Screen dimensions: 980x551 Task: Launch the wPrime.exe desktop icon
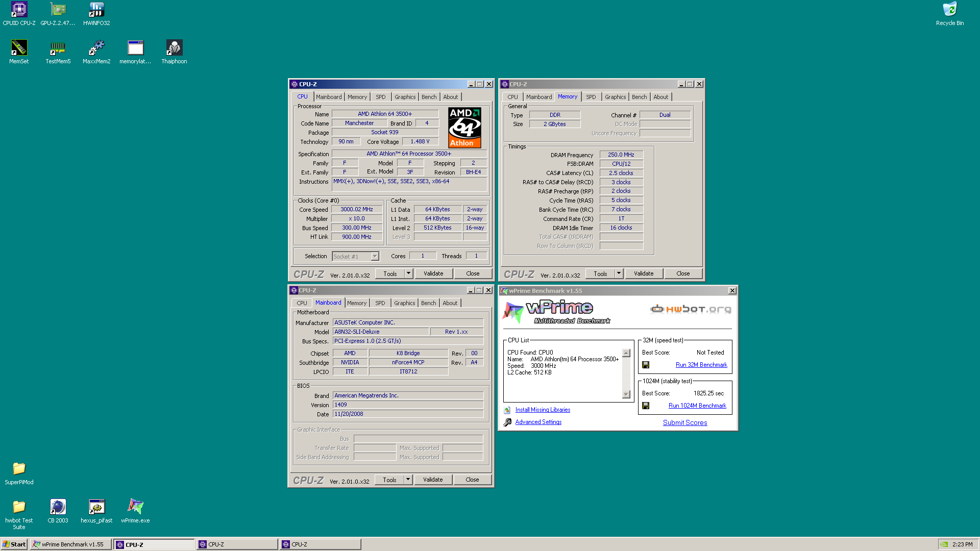[135, 511]
